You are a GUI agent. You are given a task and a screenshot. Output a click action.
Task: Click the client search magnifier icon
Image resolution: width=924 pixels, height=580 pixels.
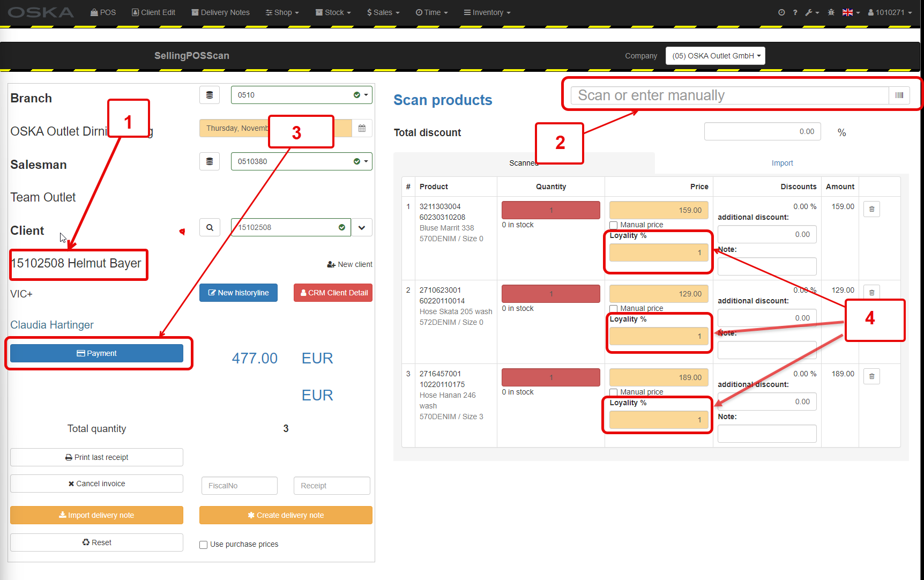tap(210, 227)
